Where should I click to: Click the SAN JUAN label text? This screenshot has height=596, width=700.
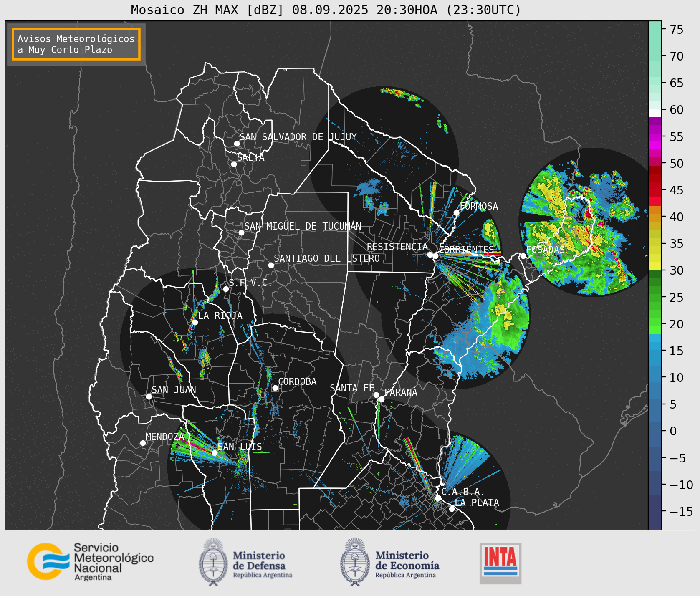(174, 390)
